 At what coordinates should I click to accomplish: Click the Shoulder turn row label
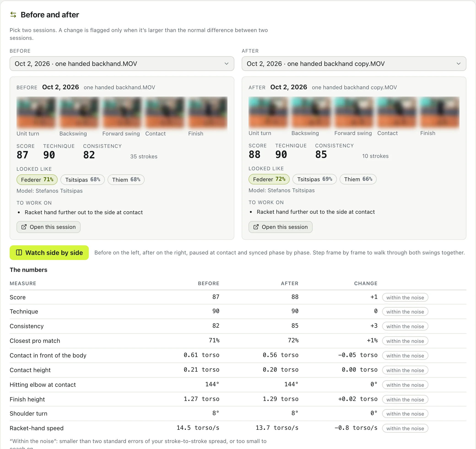click(x=29, y=414)
